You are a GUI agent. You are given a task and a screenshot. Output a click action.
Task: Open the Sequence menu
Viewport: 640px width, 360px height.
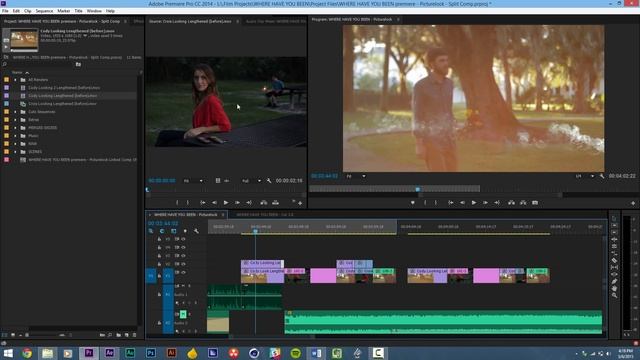[44, 11]
